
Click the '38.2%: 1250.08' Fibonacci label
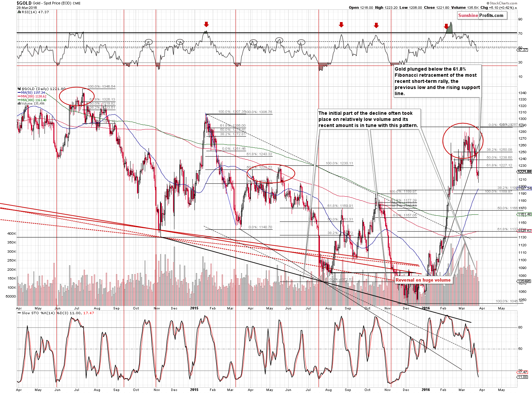[499, 150]
